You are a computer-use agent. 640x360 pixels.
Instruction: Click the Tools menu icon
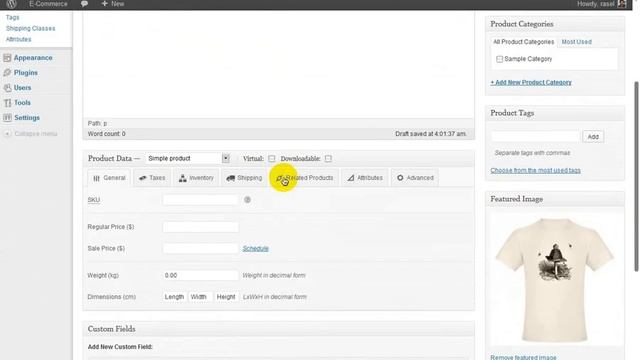[x=7, y=103]
